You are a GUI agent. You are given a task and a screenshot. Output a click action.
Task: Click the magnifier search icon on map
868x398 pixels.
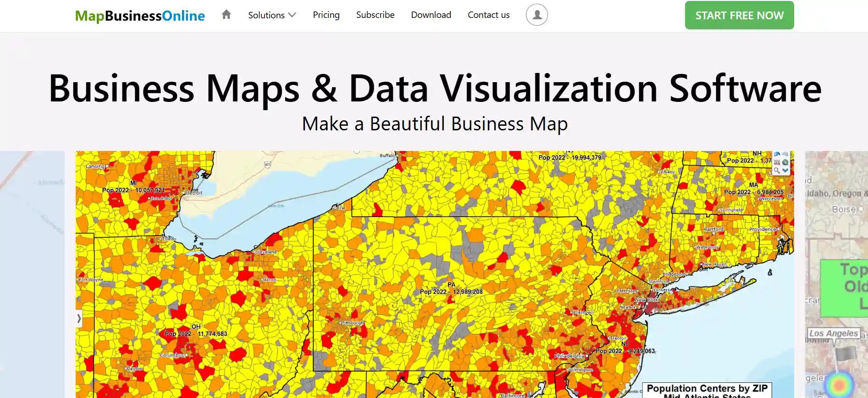pos(777,170)
